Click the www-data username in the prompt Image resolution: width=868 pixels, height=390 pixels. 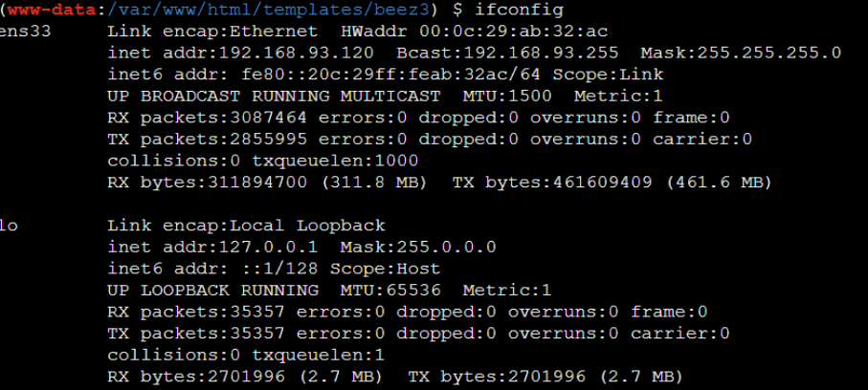click(45, 11)
